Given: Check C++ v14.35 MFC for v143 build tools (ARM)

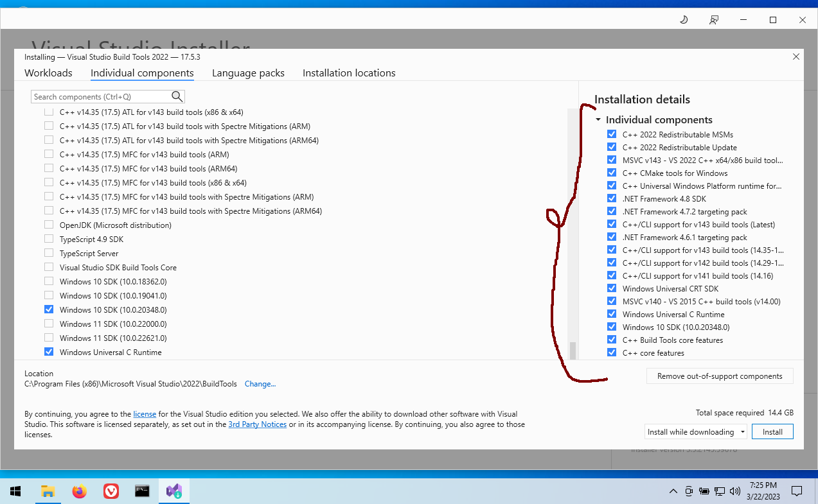Looking at the screenshot, I should 49,155.
